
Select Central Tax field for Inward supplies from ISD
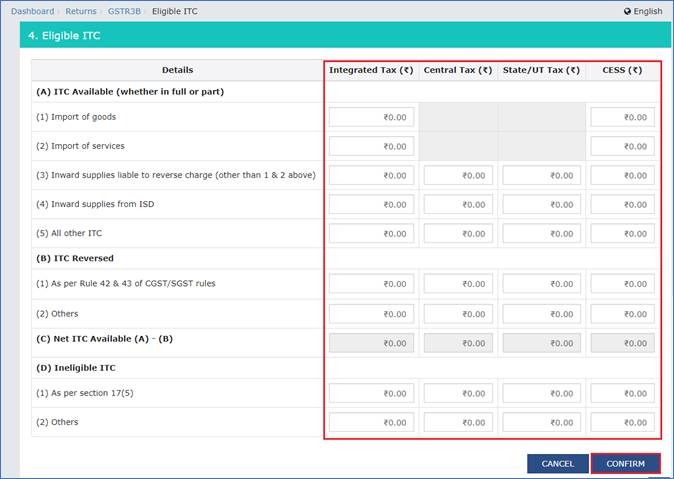pos(458,204)
